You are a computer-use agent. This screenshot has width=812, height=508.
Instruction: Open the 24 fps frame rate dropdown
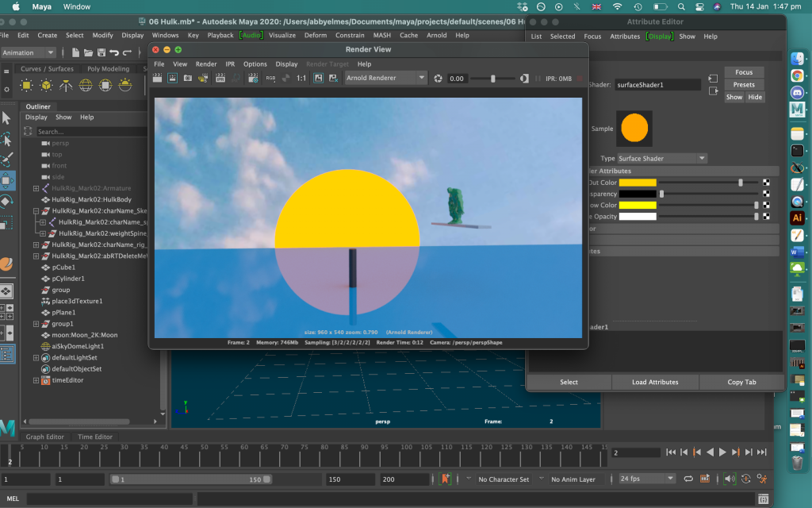pyautogui.click(x=647, y=479)
